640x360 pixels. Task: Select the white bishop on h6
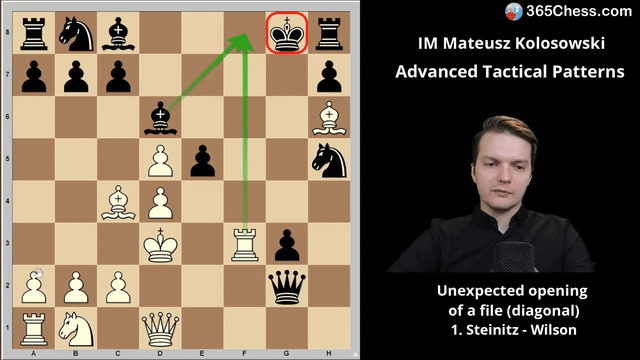click(329, 118)
